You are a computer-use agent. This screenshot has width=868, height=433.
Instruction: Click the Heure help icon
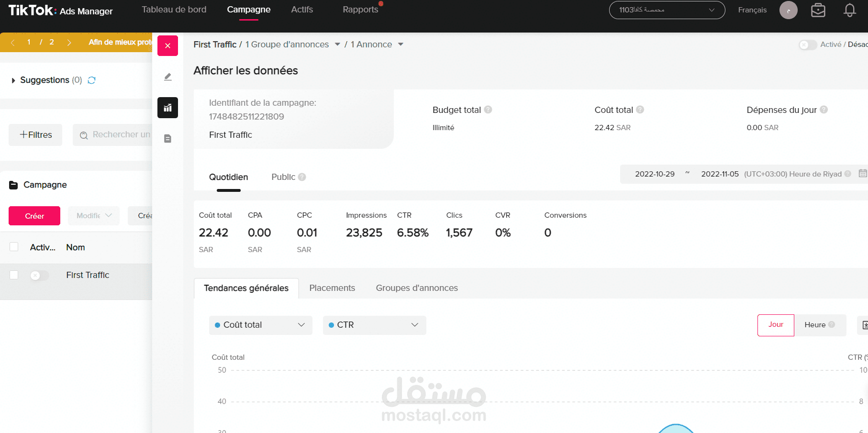[832, 324]
